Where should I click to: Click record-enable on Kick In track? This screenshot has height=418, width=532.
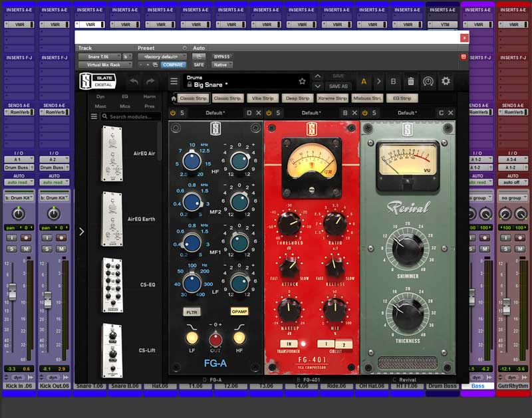26,238
